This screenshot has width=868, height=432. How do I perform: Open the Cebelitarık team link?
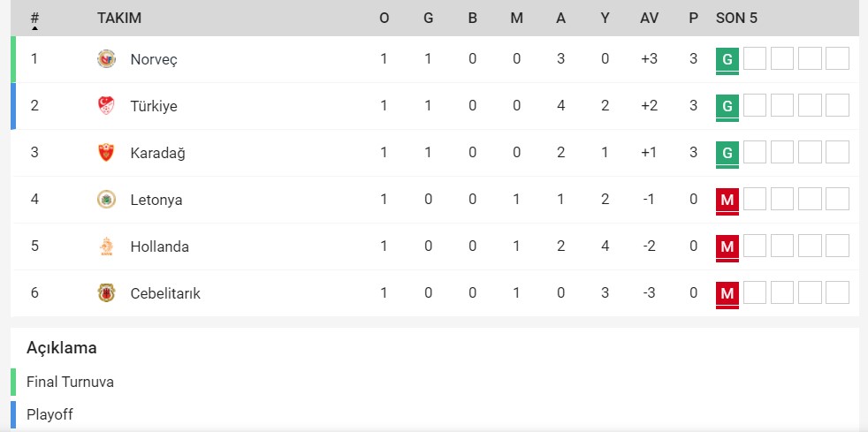click(x=165, y=293)
